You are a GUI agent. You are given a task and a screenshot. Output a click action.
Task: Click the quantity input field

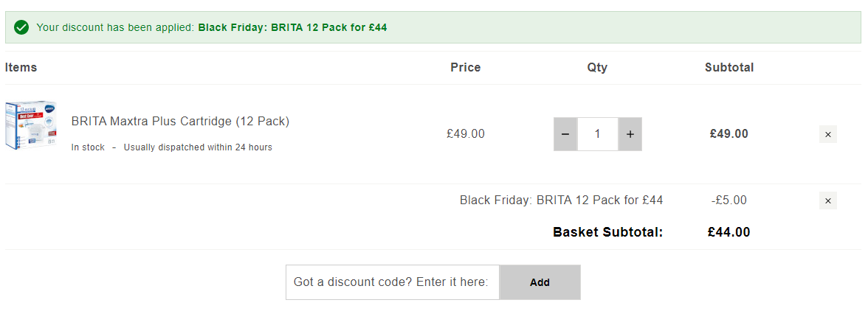click(x=598, y=134)
